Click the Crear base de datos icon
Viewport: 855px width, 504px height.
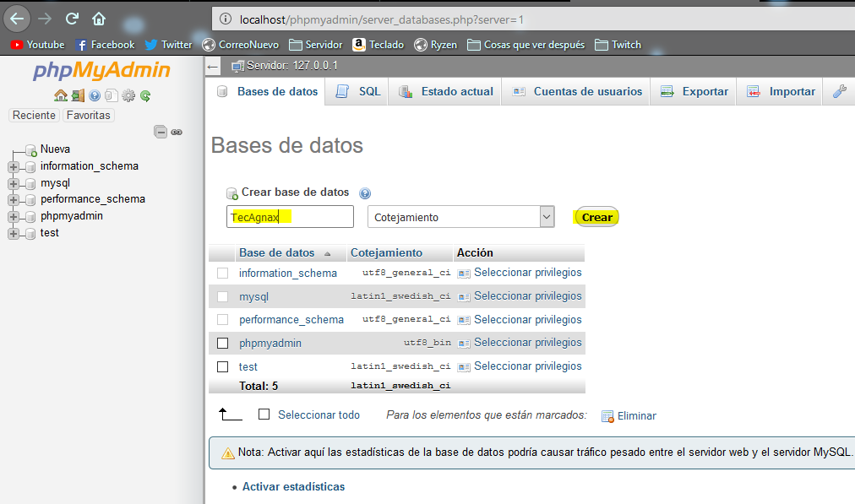(x=231, y=192)
